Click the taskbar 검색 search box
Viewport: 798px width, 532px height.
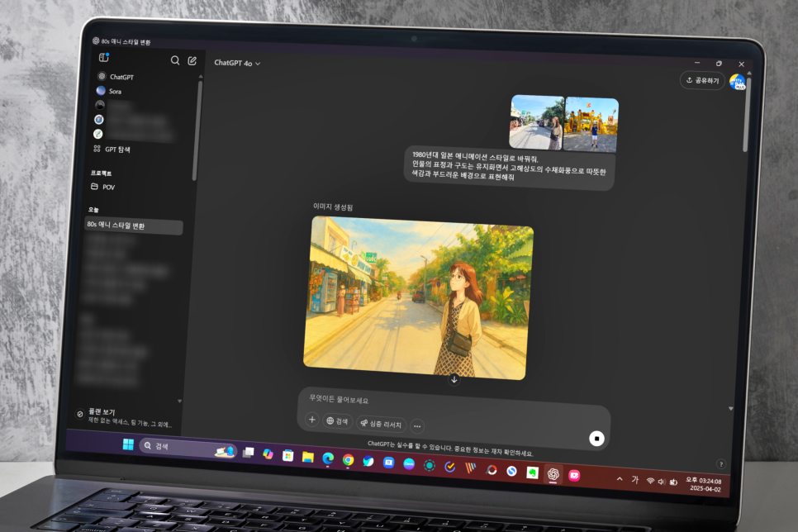[x=188, y=448]
